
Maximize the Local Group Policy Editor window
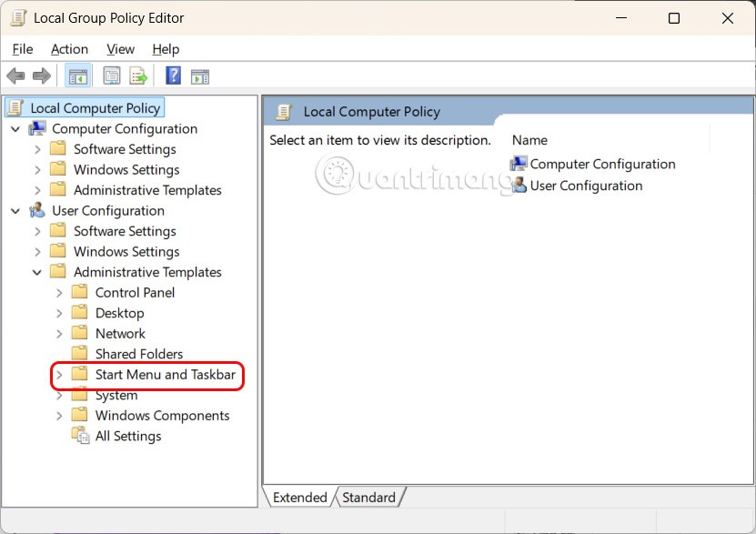click(674, 18)
